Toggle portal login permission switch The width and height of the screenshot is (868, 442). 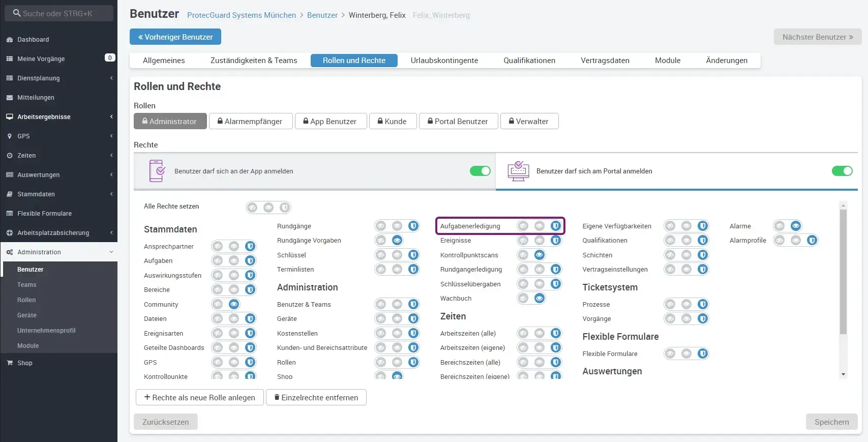click(x=842, y=171)
